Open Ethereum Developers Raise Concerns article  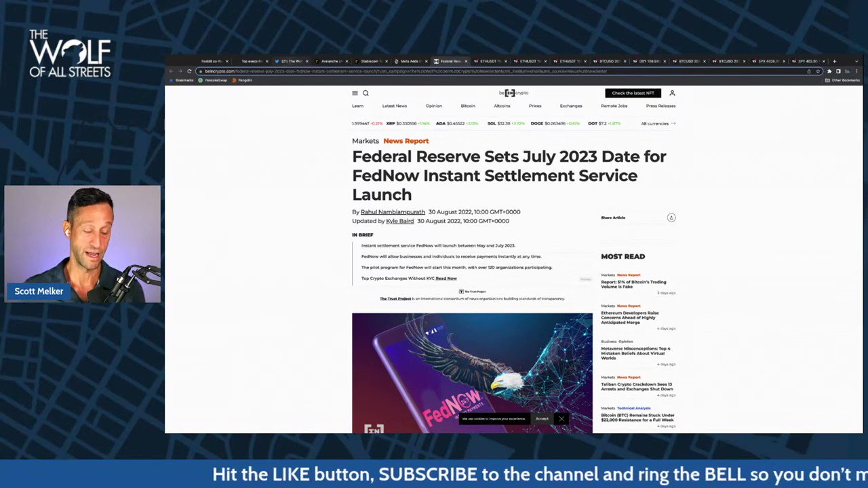[629, 317]
